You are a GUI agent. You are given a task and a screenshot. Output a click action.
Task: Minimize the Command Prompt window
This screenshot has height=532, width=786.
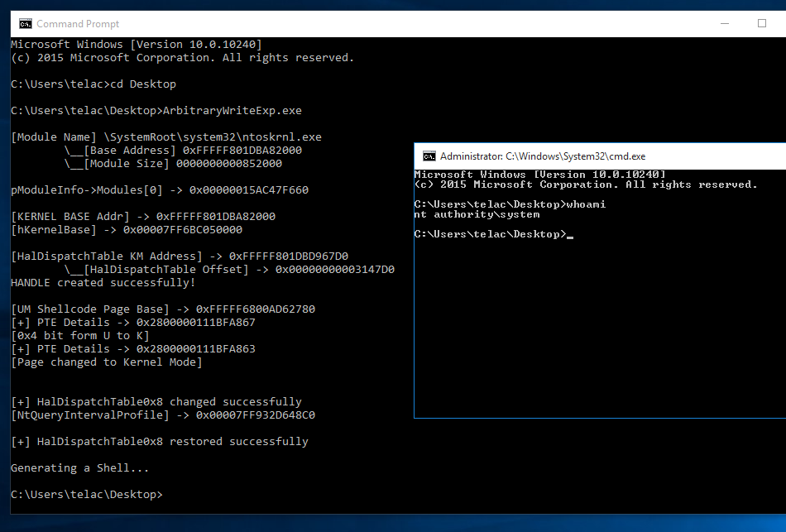[x=724, y=23]
